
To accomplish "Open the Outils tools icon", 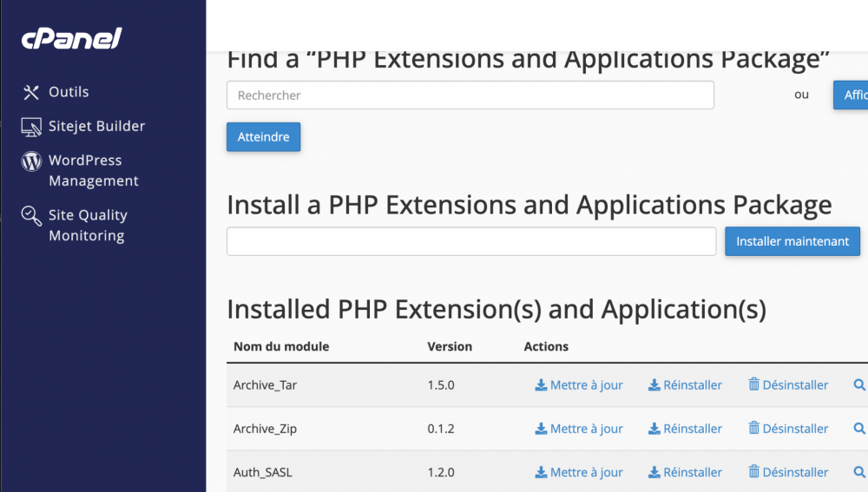I will 31,92.
